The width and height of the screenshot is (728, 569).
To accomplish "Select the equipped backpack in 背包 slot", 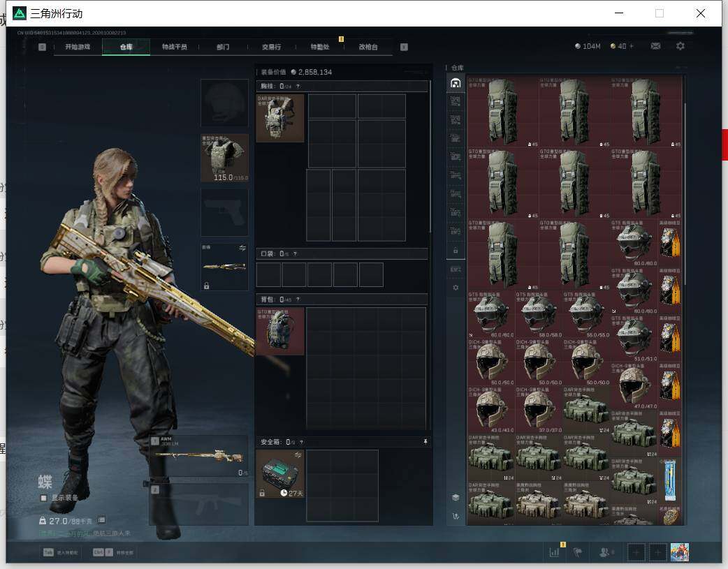I will pyautogui.click(x=280, y=332).
